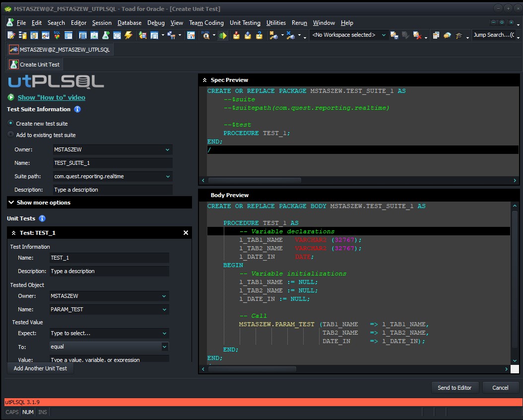Open the Suite path dropdown
The width and height of the screenshot is (523, 420).
169,176
